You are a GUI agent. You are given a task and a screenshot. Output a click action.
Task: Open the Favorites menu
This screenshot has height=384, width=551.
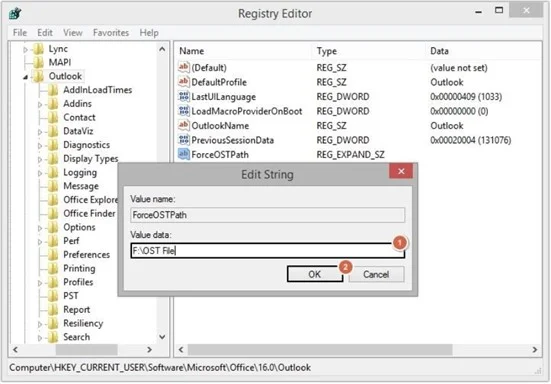[111, 33]
